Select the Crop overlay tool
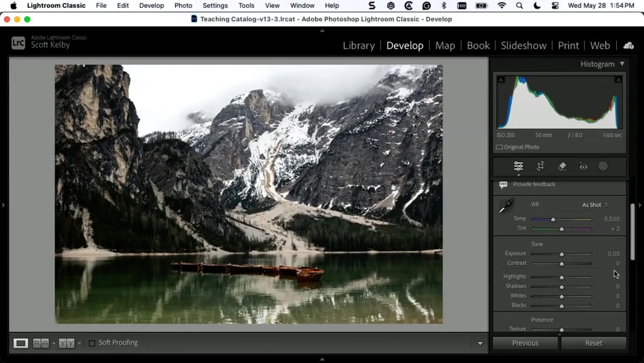The width and height of the screenshot is (644, 363). tap(540, 166)
